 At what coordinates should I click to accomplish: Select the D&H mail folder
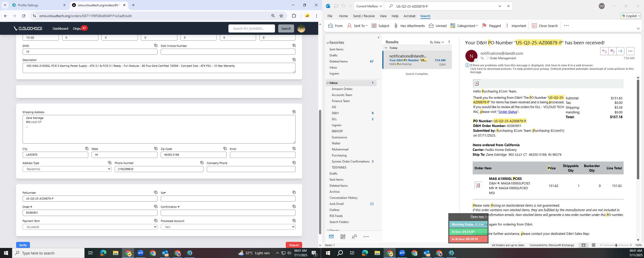(x=351, y=113)
